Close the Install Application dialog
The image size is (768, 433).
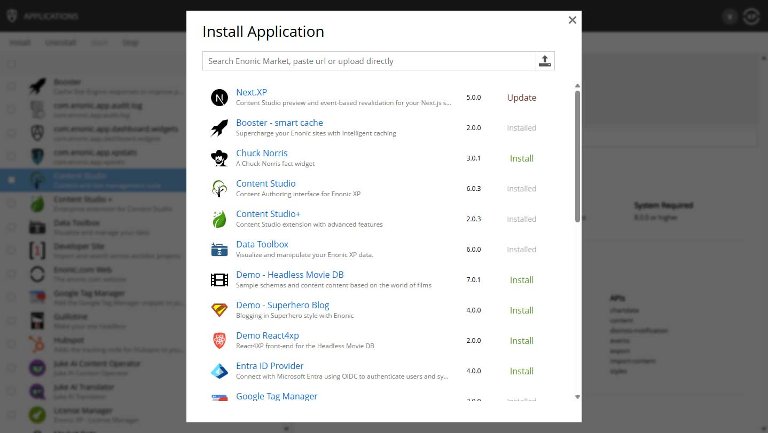coord(572,20)
